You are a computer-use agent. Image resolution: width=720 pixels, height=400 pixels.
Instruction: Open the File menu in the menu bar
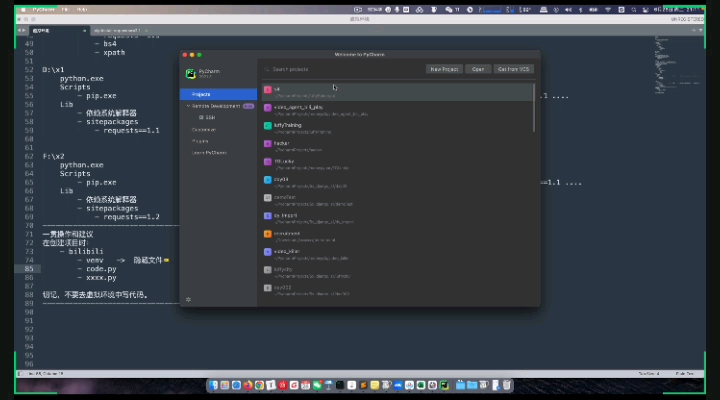point(66,10)
